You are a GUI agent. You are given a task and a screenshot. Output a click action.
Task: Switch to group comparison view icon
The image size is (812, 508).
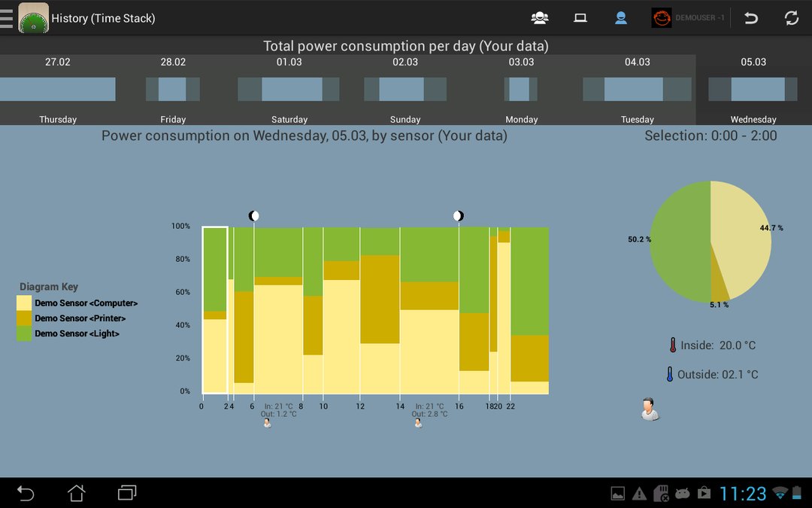(540, 18)
